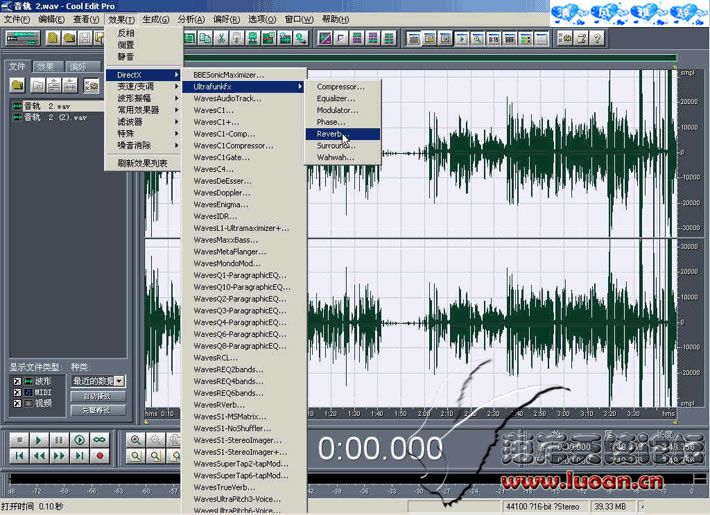710x515 pixels.
Task: Click the Zoom In horizontally magnifier button
Action: coord(135,440)
